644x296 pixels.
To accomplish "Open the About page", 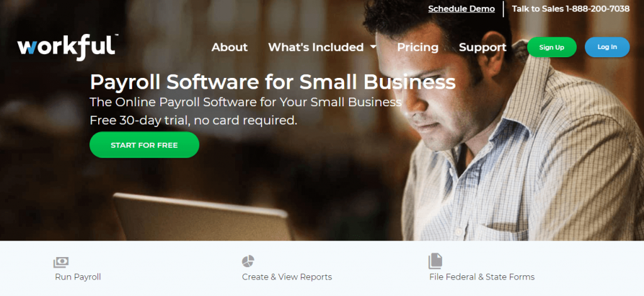I will point(230,47).
